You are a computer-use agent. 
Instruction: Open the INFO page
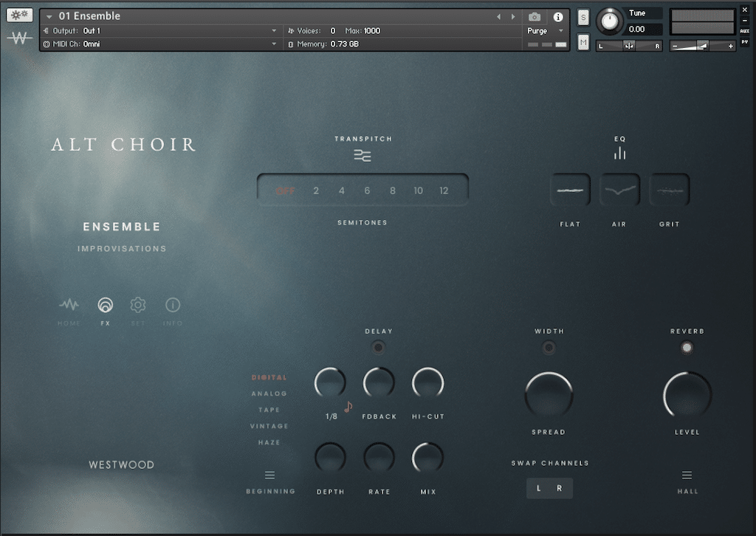(x=173, y=311)
